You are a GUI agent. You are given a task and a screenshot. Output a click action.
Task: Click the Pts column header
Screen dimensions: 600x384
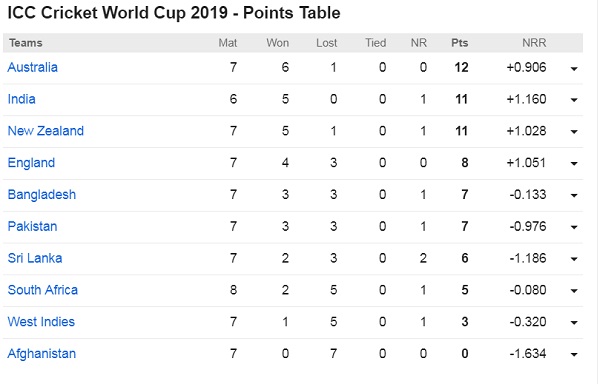[x=460, y=43]
